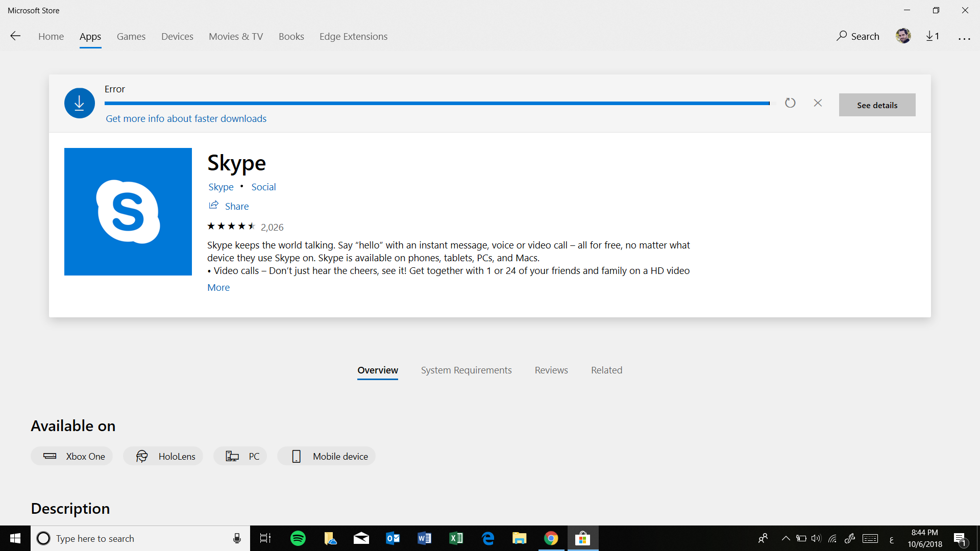Click More to expand Skype description

[x=218, y=287]
